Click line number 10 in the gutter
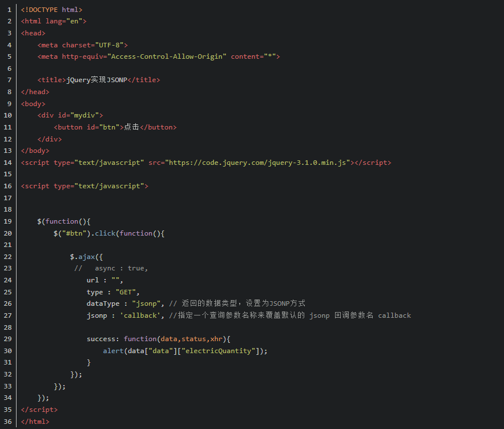Image resolution: width=504 pixels, height=429 pixels. [x=8, y=115]
